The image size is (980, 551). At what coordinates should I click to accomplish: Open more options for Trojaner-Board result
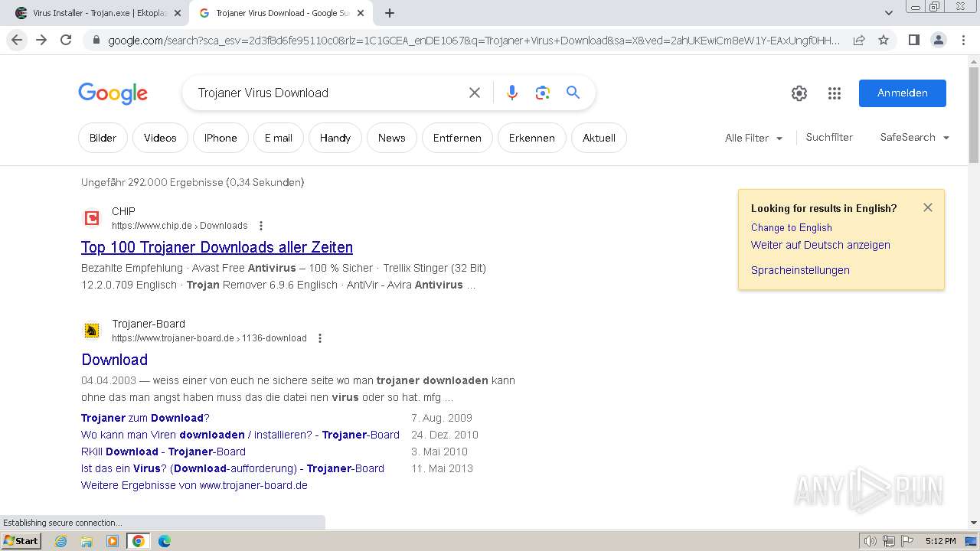pos(320,338)
